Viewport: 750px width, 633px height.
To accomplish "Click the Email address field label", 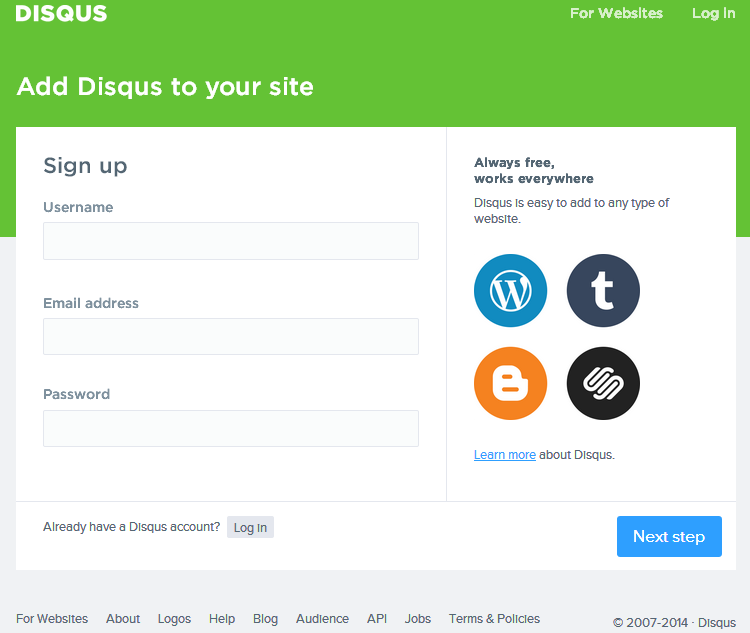I will click(x=91, y=303).
